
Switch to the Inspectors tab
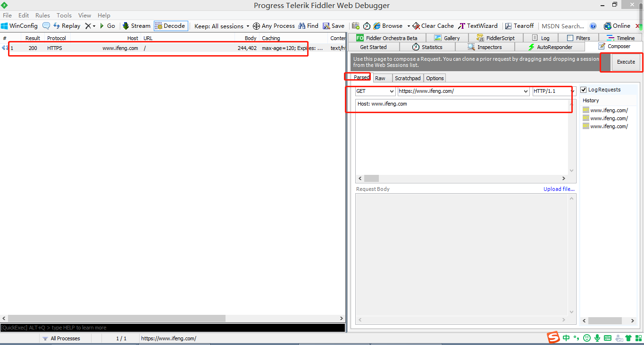pos(485,47)
